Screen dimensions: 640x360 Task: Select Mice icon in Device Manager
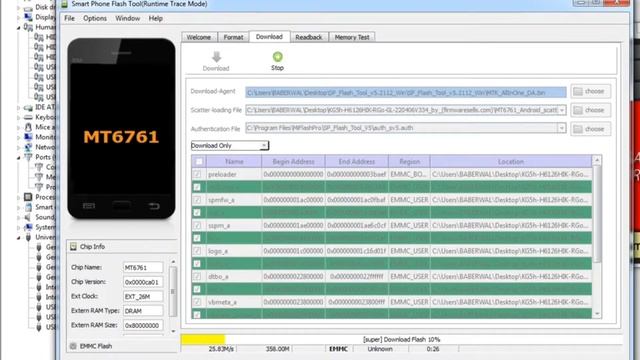point(29,127)
